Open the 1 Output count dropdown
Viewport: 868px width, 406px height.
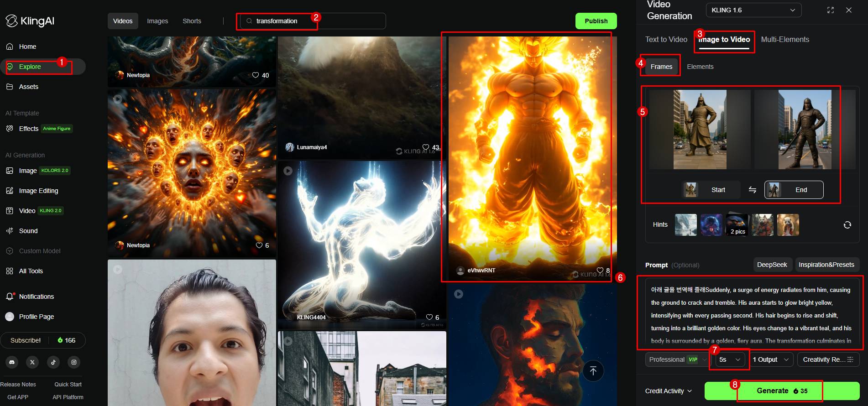[x=771, y=359]
